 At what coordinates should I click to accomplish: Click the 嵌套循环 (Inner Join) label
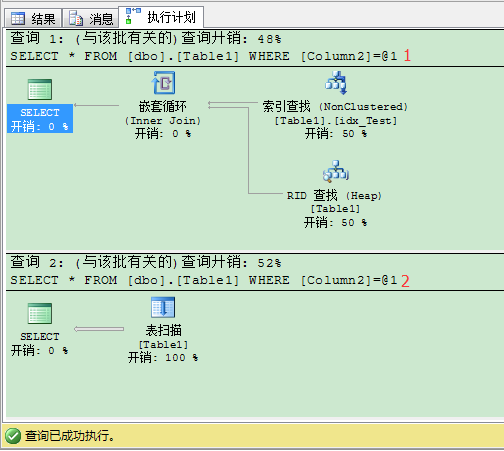(163, 113)
